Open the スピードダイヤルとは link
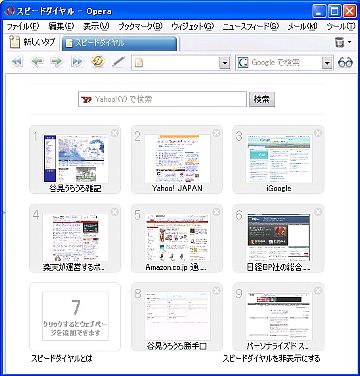The image size is (360, 376). [x=61, y=359]
